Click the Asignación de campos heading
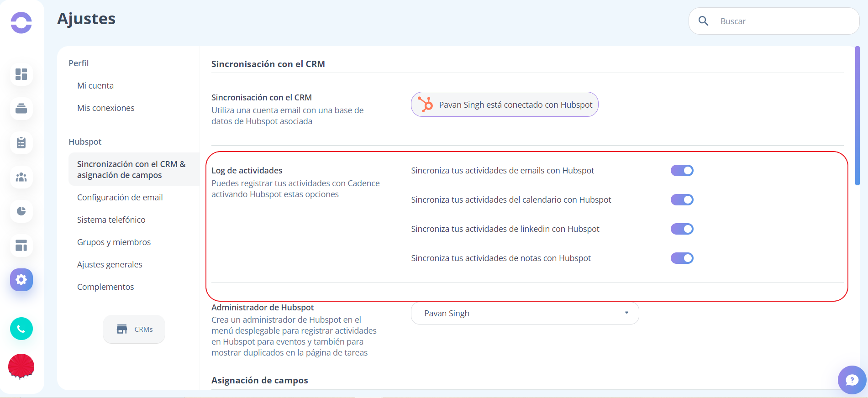The width and height of the screenshot is (868, 398). pos(259,380)
